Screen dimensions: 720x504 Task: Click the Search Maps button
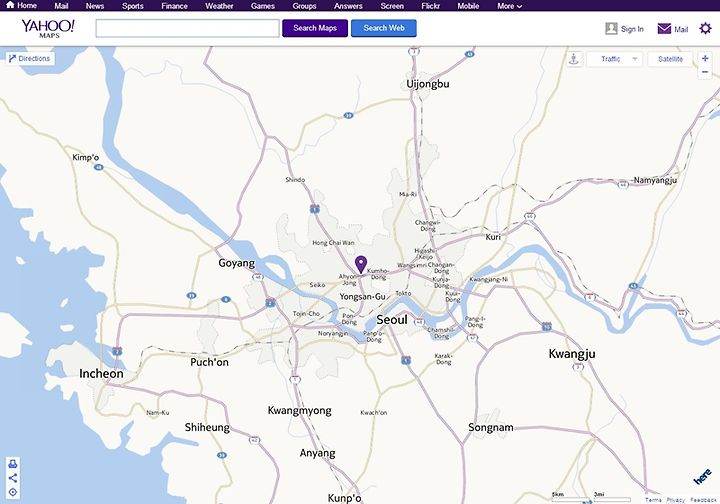tap(315, 28)
